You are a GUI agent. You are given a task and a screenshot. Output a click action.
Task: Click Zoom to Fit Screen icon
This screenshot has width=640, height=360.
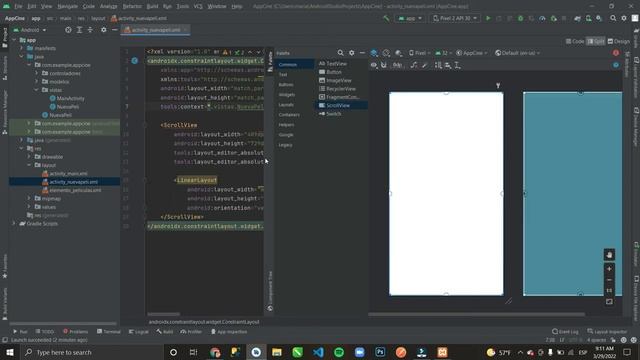click(609, 302)
